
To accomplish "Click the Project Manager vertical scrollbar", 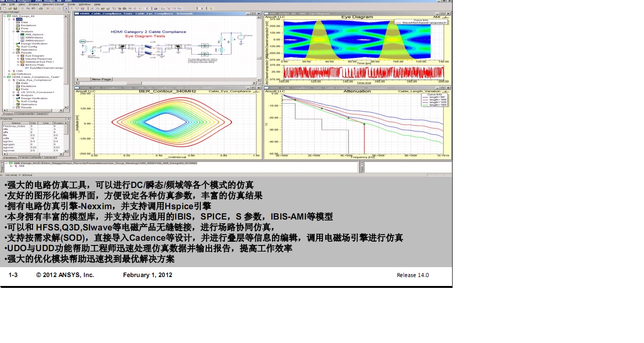I will click(67, 63).
